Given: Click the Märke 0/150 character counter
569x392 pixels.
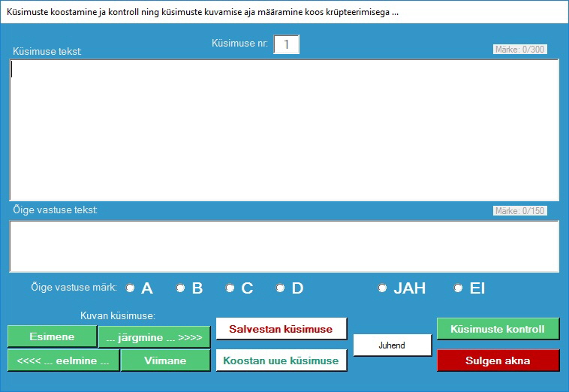Looking at the screenshot, I should click(519, 211).
